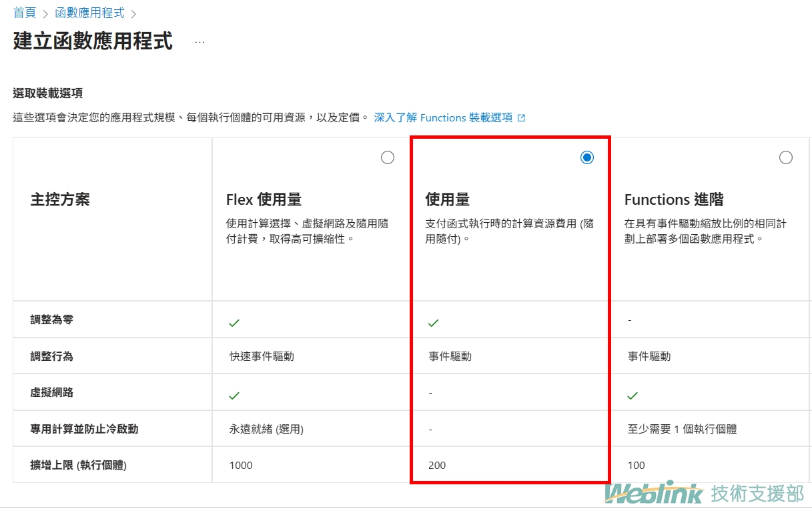The width and height of the screenshot is (812, 513).
Task: Click the Flex 使用量 column heading
Action: point(264,199)
